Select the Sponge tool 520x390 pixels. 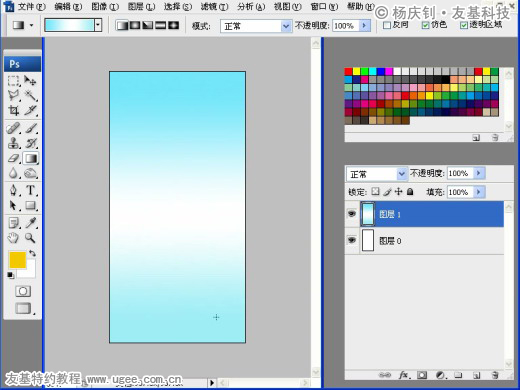[x=30, y=173]
